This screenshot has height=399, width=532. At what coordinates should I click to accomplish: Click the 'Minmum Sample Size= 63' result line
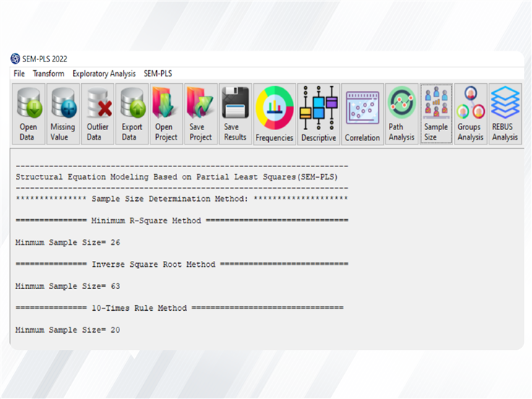click(x=67, y=286)
